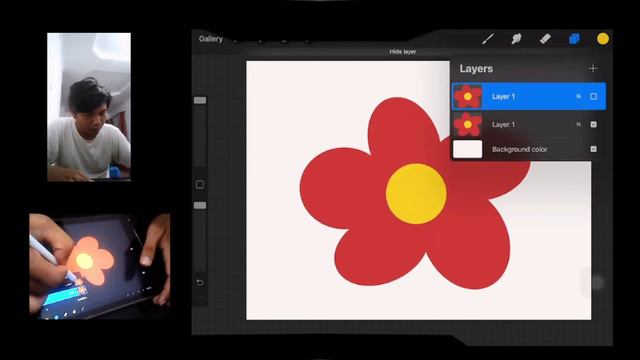Viewport: 640px width, 360px height.
Task: Return to the Gallery
Action: click(x=211, y=39)
